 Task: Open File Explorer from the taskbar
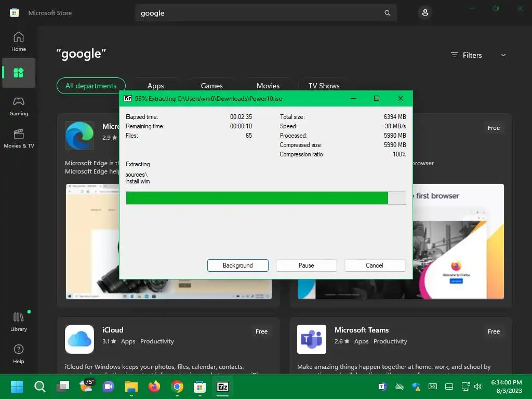(131, 387)
